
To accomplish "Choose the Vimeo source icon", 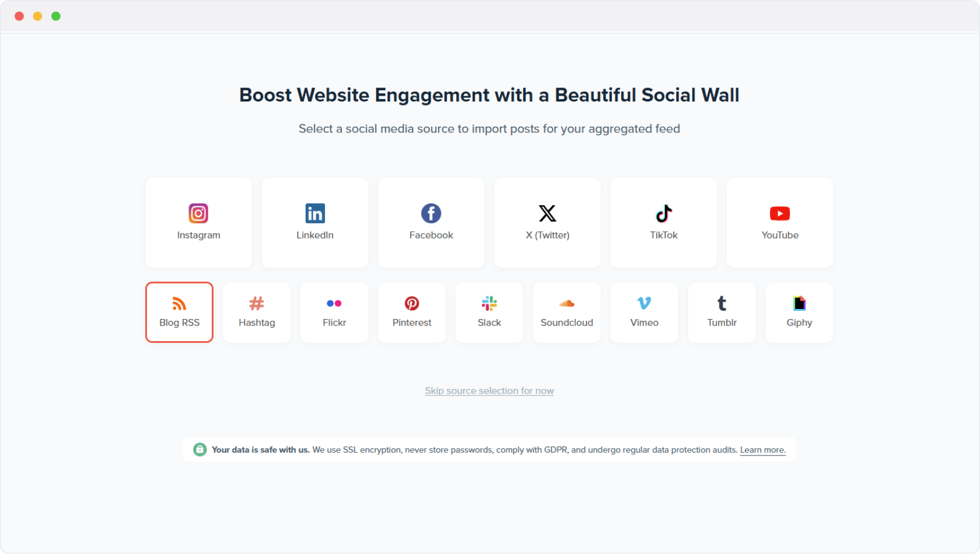I will click(x=644, y=303).
